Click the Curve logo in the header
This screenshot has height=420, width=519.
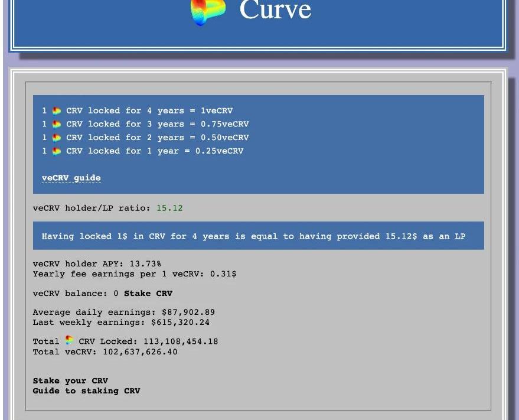[208, 12]
